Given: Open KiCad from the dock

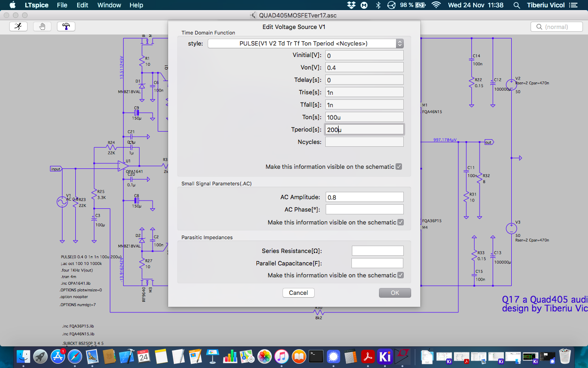Looking at the screenshot, I should [385, 356].
